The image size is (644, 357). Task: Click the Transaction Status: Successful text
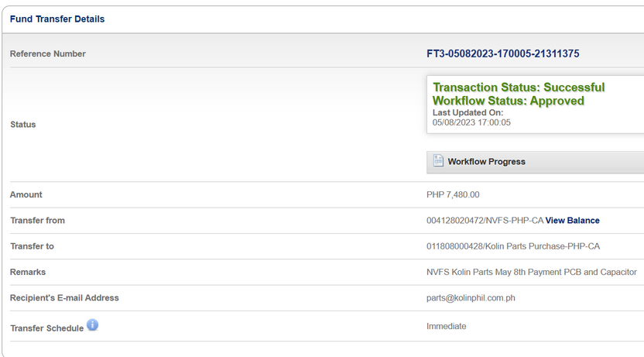[519, 88]
